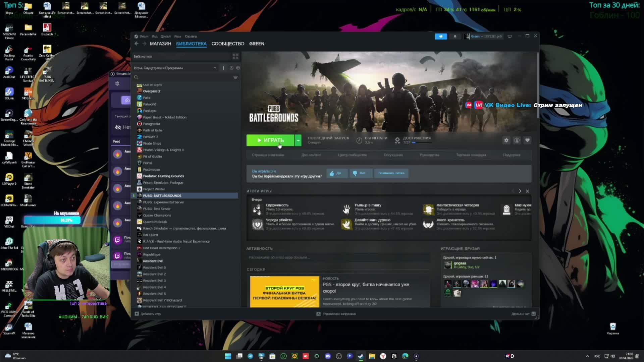The height and width of the screenshot is (362, 644).
Task: Open game settings gear for PUBG
Action: (506, 140)
